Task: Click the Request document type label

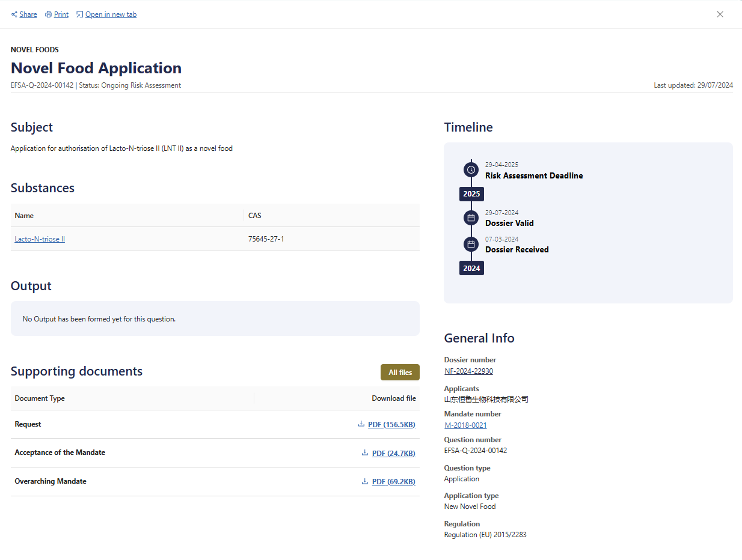Action: coord(28,424)
